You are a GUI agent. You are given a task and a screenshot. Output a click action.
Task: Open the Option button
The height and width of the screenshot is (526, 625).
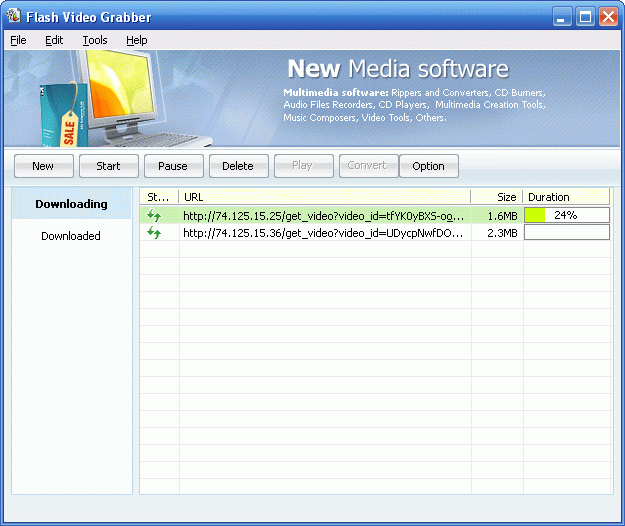point(429,166)
